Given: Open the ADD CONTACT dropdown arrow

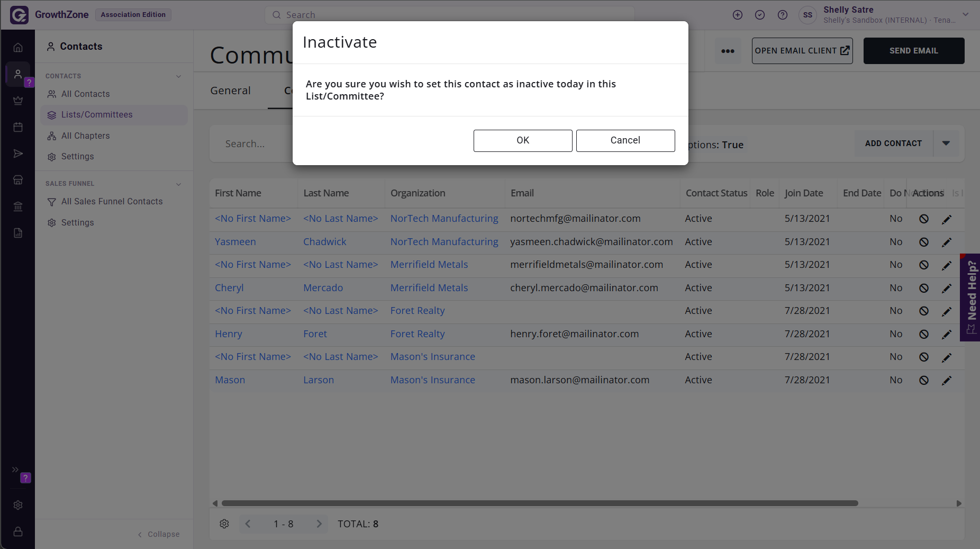Looking at the screenshot, I should (946, 143).
